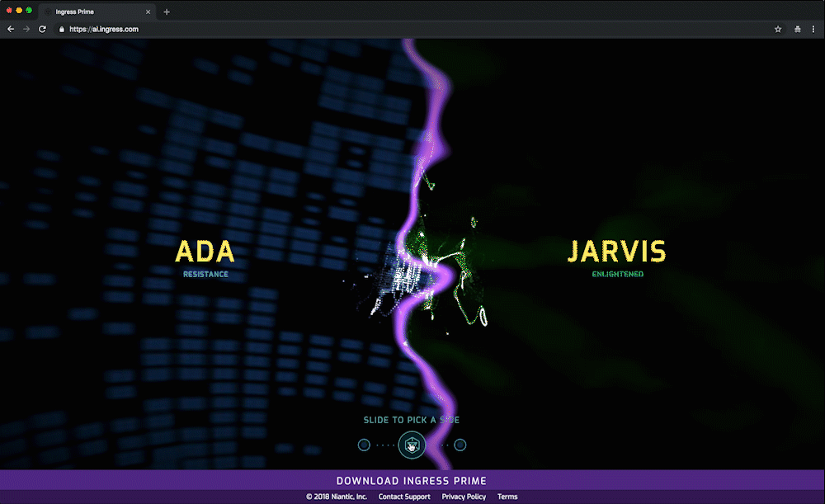Image resolution: width=825 pixels, height=504 pixels.
Task: Bookmark this page with the star icon
Action: [x=778, y=30]
